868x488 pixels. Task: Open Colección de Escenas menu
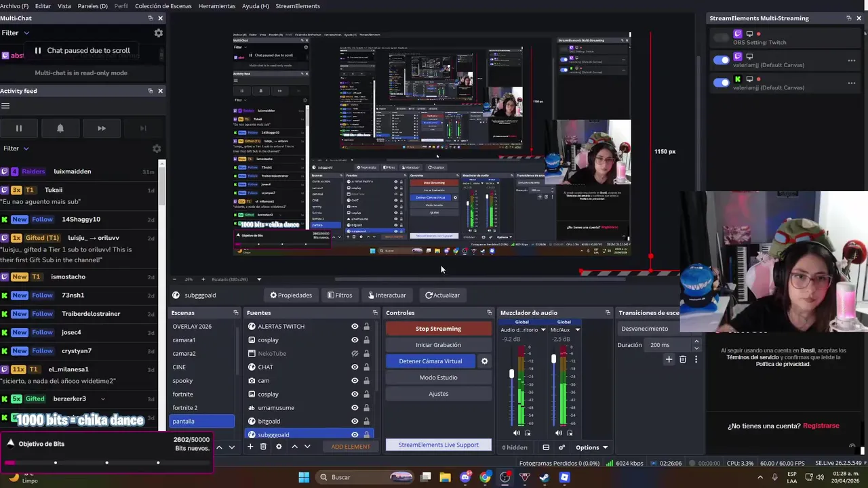(163, 6)
